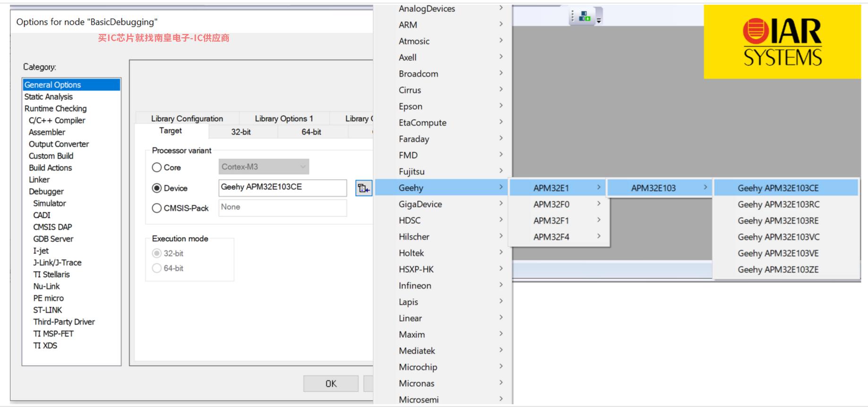Expand Fujitsu vendor submenu
Viewport: 868px width, 408px height.
[442, 171]
